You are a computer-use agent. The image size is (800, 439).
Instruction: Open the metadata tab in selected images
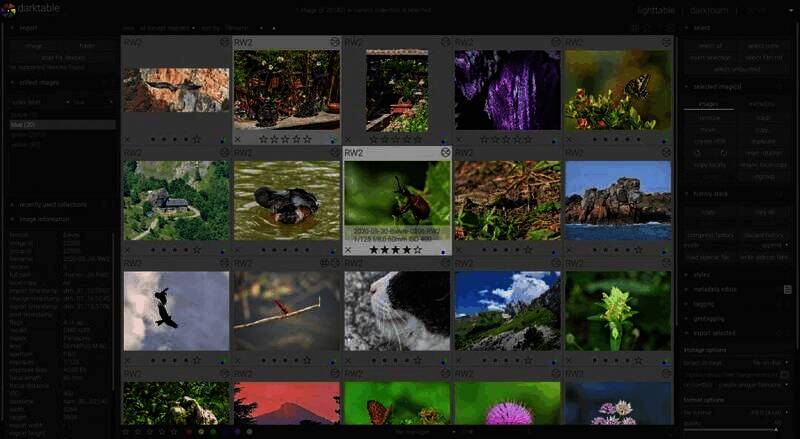pos(761,103)
